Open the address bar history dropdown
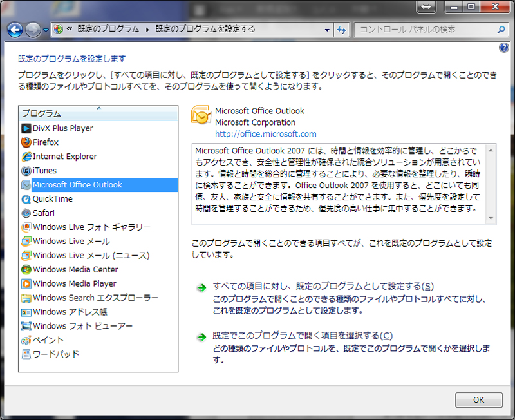515x420 pixels. click(327, 30)
